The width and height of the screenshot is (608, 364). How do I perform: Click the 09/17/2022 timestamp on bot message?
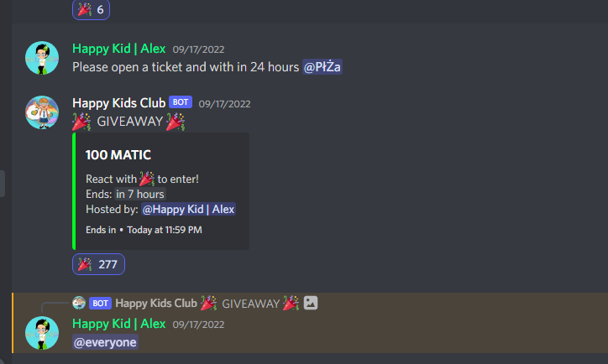(x=224, y=104)
